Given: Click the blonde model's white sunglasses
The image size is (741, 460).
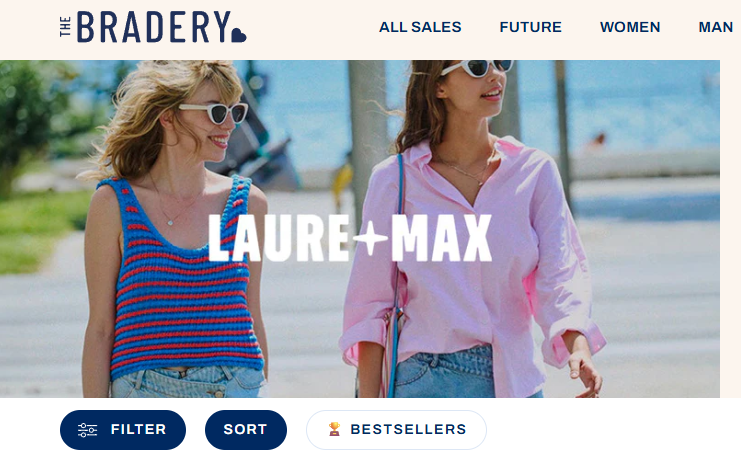Looking at the screenshot, I should pyautogui.click(x=214, y=113).
